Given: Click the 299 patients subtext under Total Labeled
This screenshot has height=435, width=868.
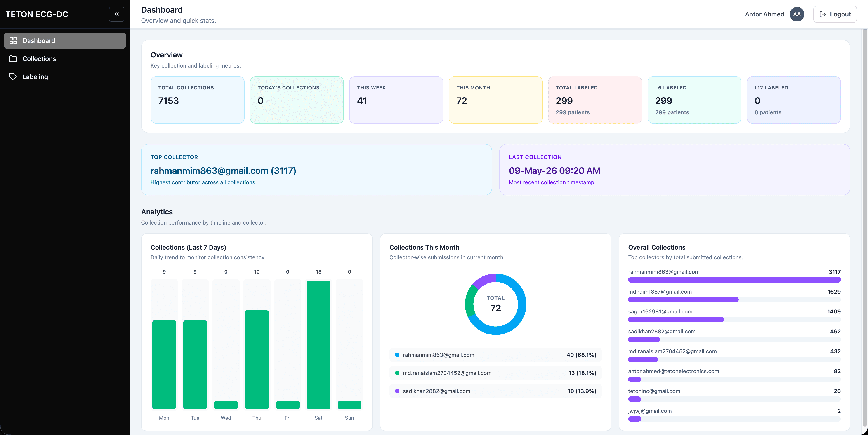Looking at the screenshot, I should [573, 112].
